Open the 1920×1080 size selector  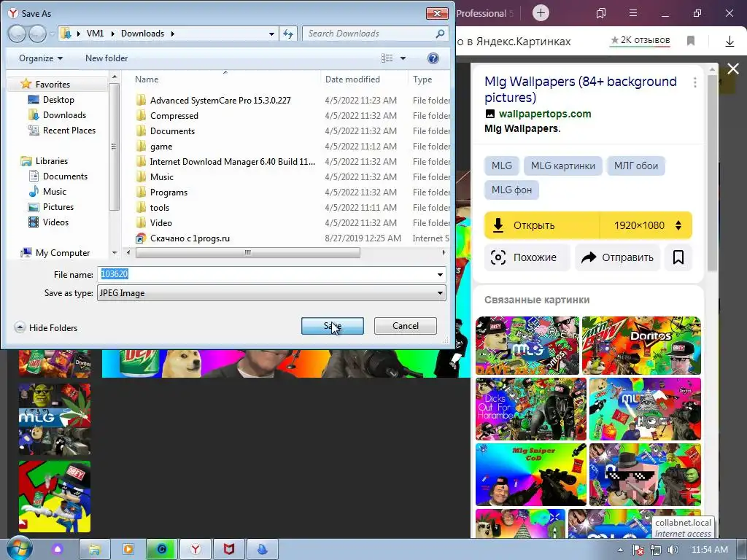(x=646, y=225)
